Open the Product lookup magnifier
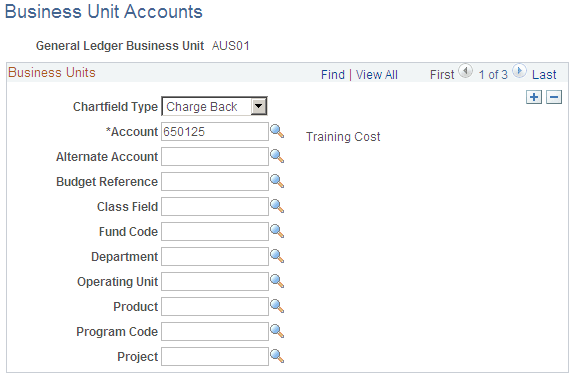The width and height of the screenshot is (573, 377). (x=277, y=306)
